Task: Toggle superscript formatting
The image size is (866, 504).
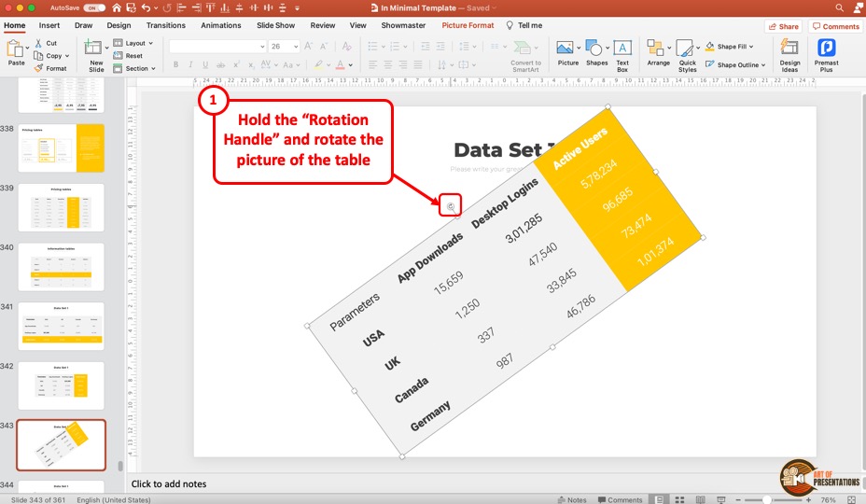Action: pyautogui.click(x=236, y=64)
